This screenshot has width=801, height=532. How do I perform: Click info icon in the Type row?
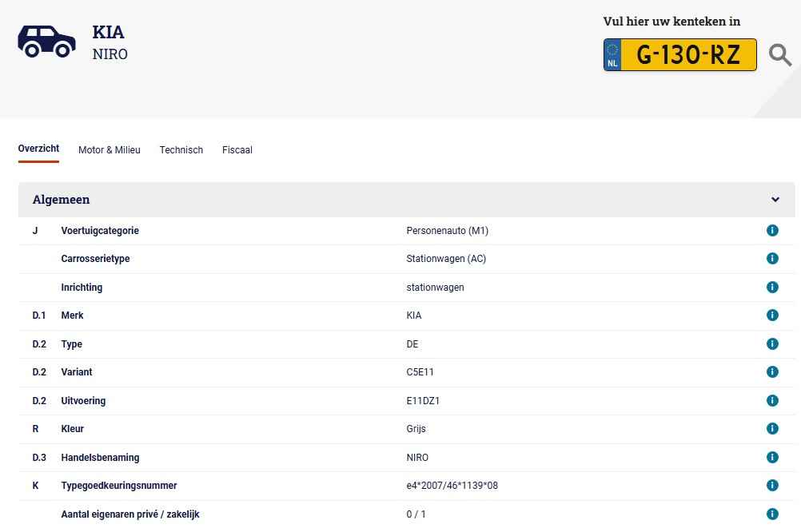tap(772, 343)
